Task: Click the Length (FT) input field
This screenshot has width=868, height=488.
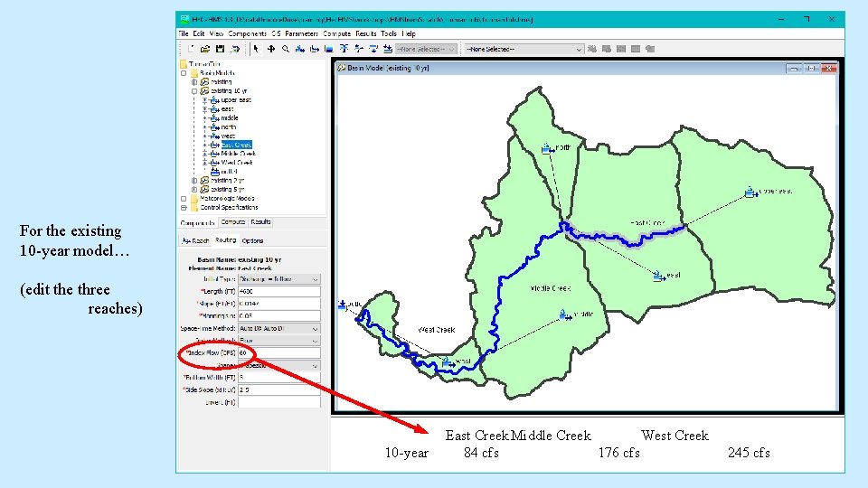Action: [279, 291]
